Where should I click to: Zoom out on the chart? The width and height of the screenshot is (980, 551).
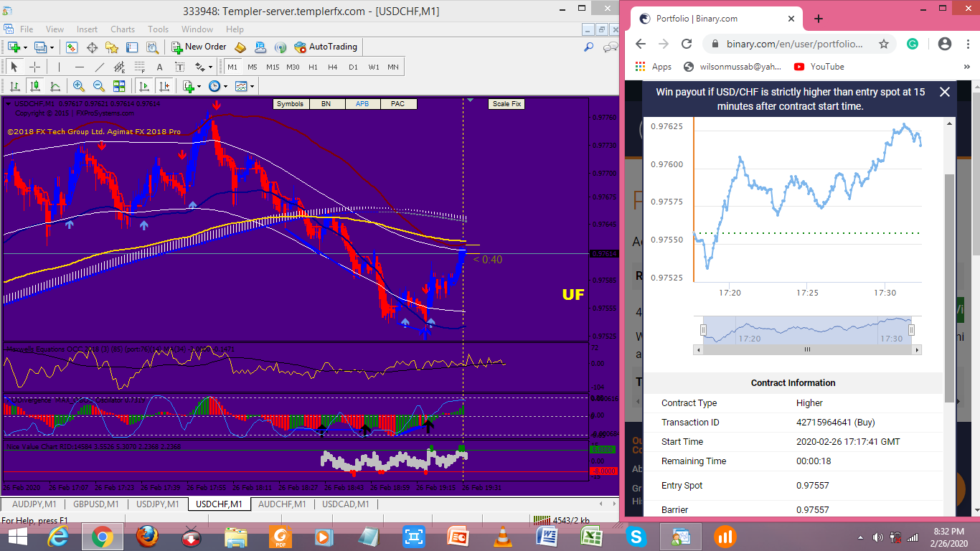tap(99, 87)
